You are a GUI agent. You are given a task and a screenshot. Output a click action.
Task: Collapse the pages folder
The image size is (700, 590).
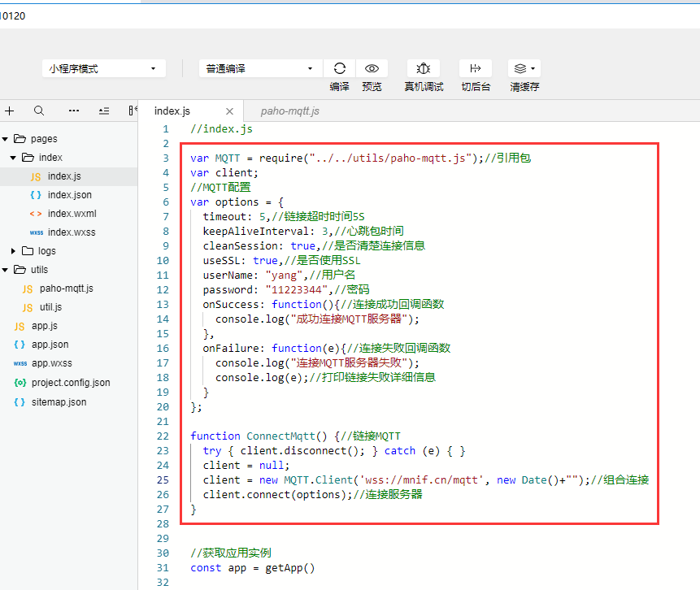[6, 139]
